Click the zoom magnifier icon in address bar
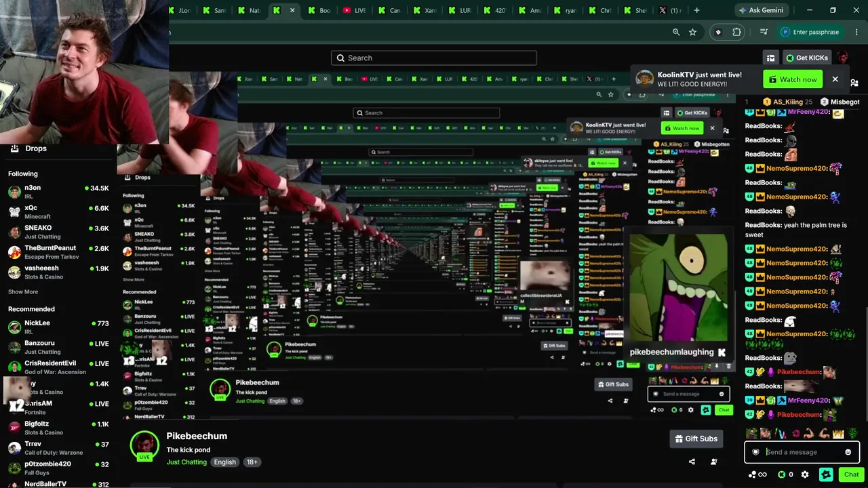The width and height of the screenshot is (868, 488). click(x=676, y=32)
